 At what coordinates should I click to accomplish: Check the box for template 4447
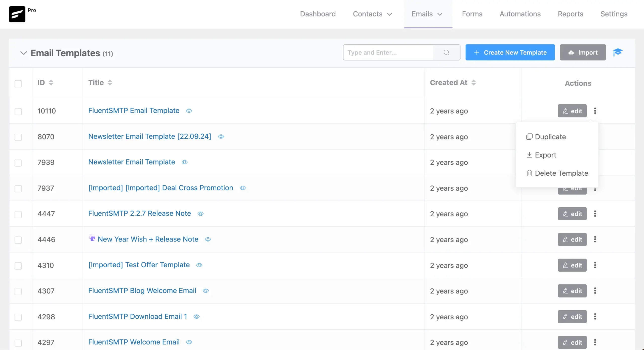pyautogui.click(x=18, y=214)
